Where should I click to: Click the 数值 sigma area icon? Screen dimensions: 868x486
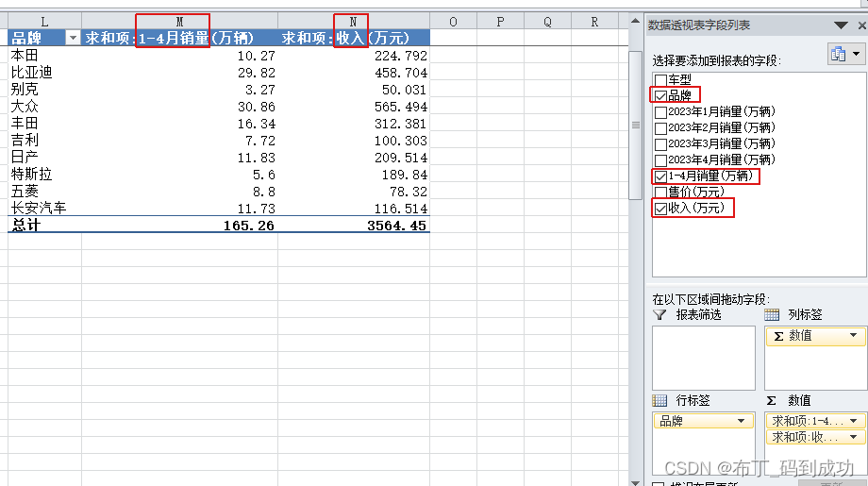[771, 400]
